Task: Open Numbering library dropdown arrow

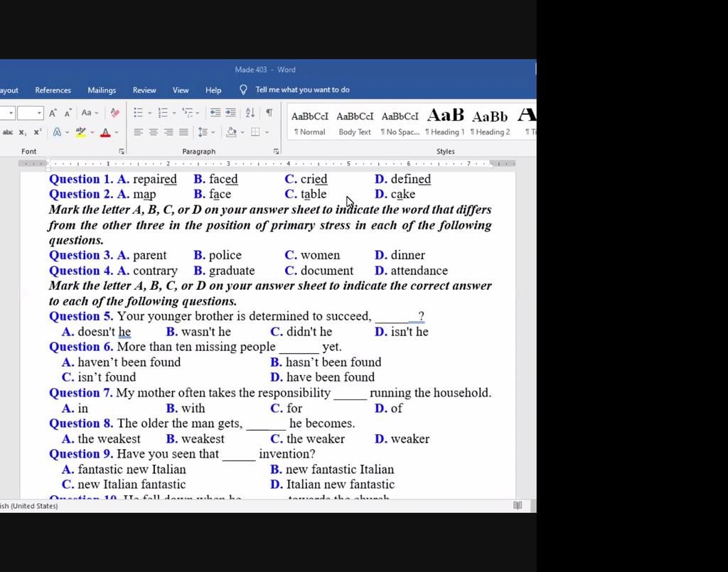Action: (x=174, y=113)
